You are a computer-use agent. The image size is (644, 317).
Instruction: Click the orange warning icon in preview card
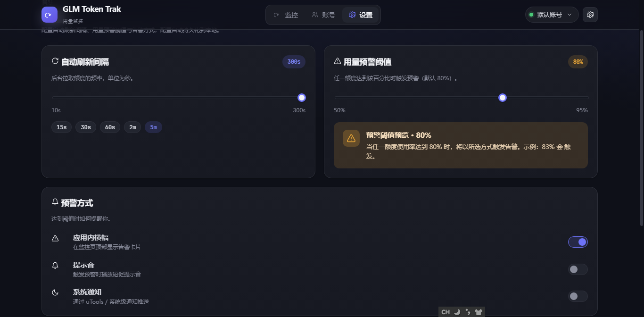pos(351,138)
